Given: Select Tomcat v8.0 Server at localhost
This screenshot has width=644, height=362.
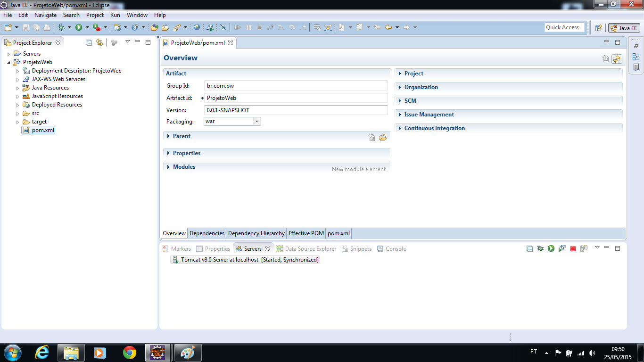Looking at the screenshot, I should pyautogui.click(x=245, y=260).
